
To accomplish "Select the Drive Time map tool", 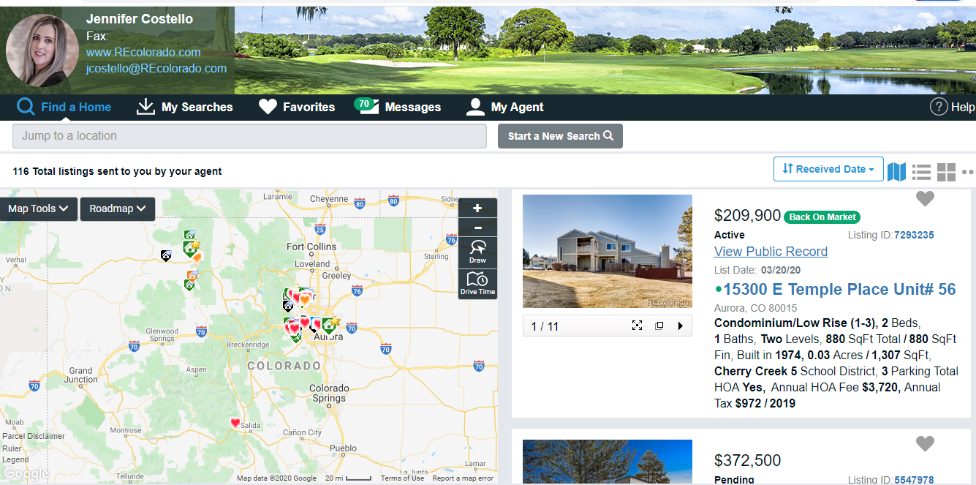I will (477, 283).
